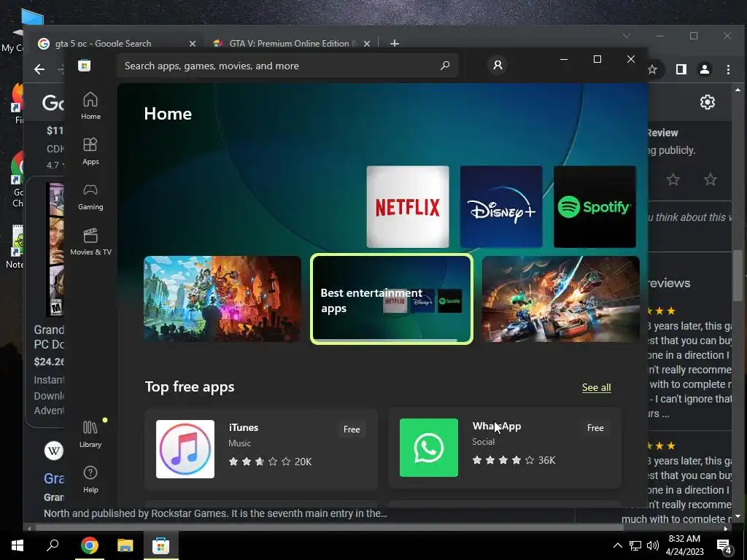
Task: Open Windows taskbar search
Action: coord(53,545)
